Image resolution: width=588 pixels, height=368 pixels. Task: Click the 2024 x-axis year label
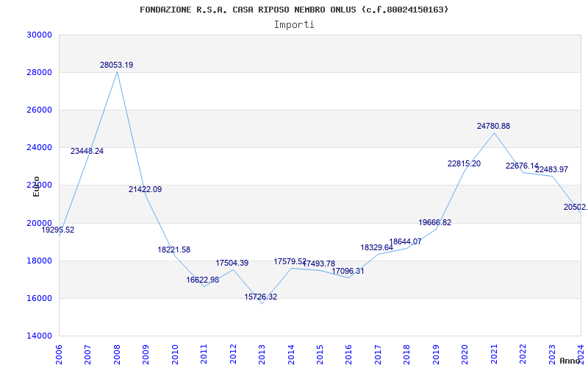[581, 354]
